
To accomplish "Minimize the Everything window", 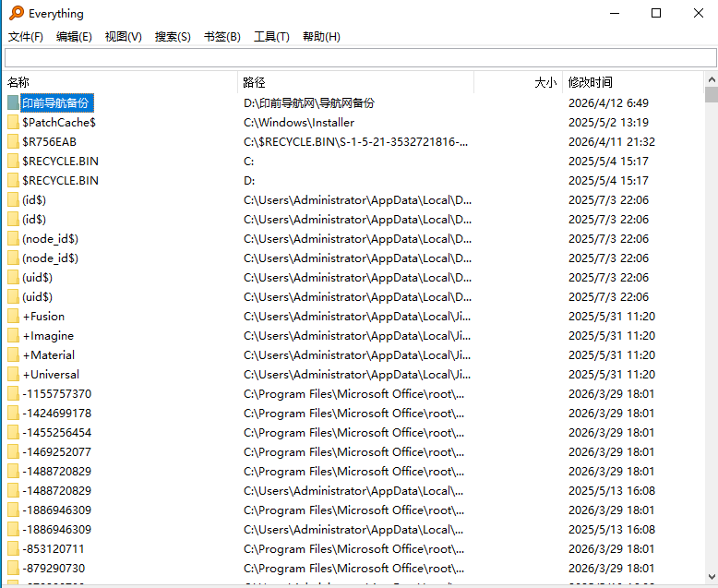I will click(615, 13).
